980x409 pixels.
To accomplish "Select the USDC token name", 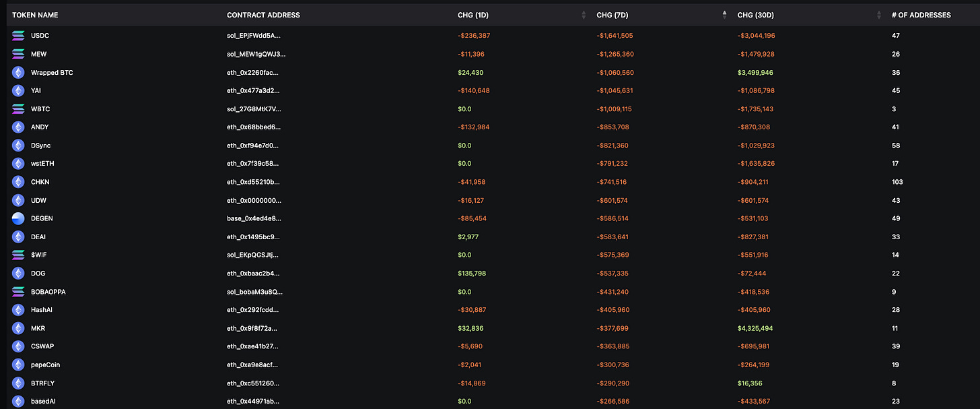I will tap(40, 35).
